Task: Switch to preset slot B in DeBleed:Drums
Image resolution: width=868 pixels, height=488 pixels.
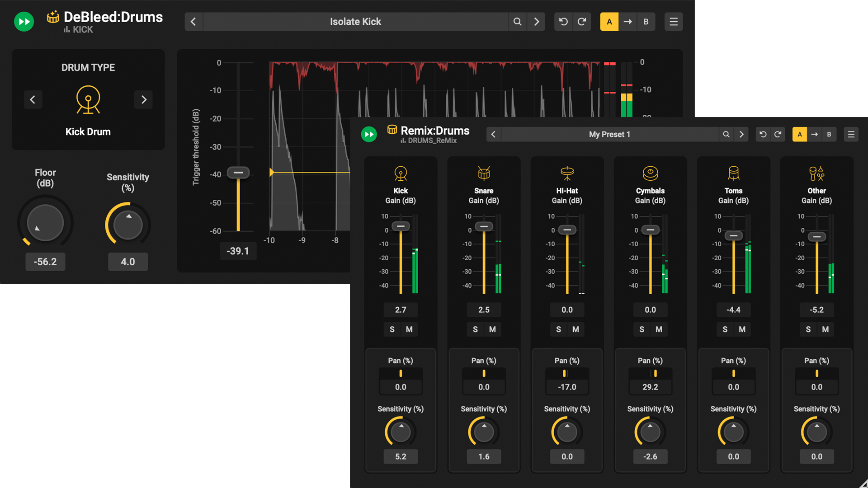Action: [646, 21]
